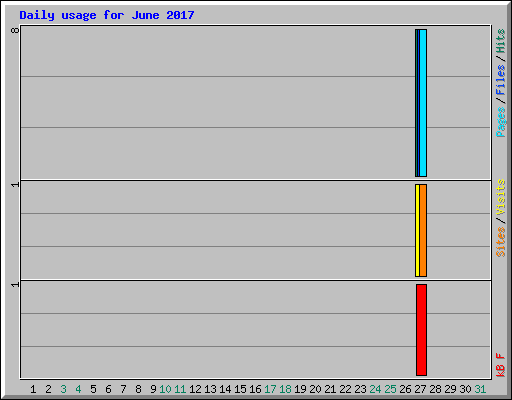Click day 7 on the x-axis
The height and width of the screenshot is (400, 512).
123,389
